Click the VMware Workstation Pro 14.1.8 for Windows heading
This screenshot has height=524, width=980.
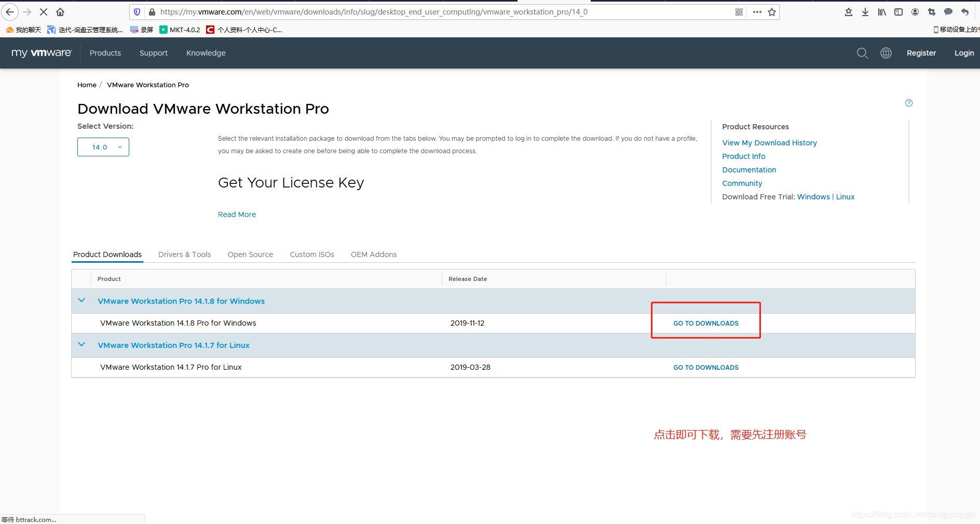[x=181, y=301]
